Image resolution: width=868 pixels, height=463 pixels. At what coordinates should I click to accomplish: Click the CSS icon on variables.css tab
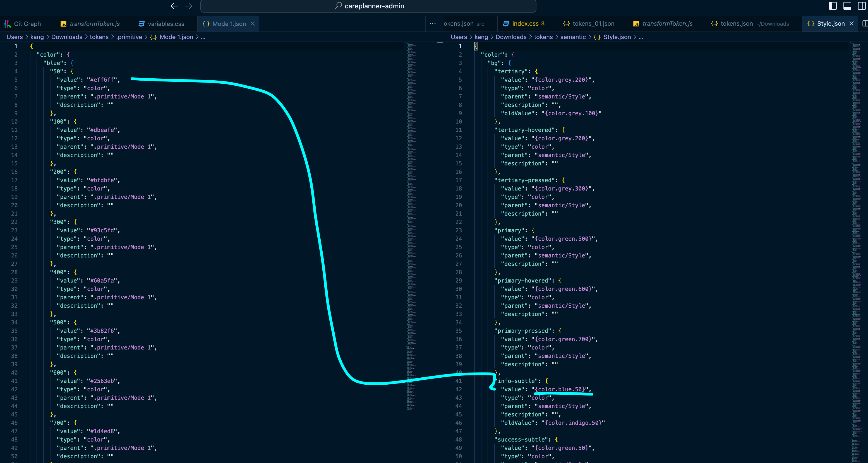[x=142, y=24]
